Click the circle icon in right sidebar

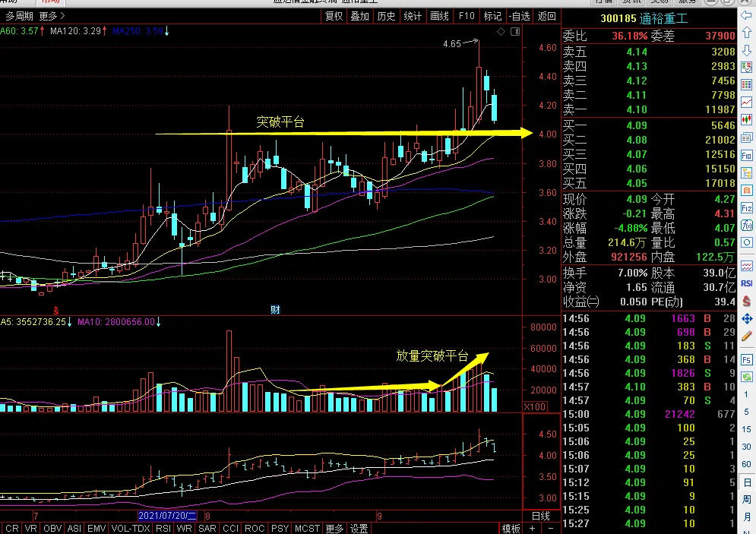click(x=746, y=242)
